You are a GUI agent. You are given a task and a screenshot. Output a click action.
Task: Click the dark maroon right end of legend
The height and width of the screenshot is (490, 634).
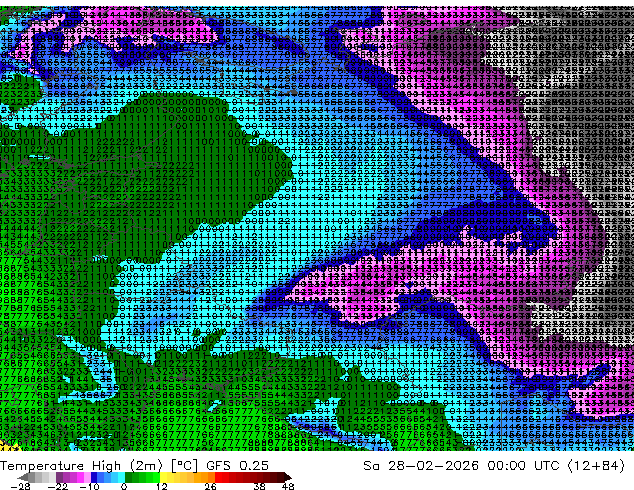click(284, 477)
